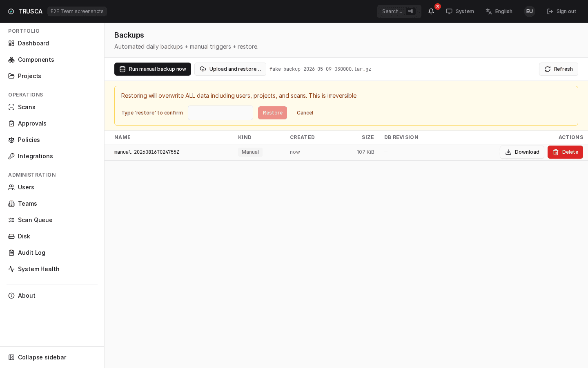This screenshot has height=368, width=588.
Task: Click the Name column header
Action: (122, 137)
